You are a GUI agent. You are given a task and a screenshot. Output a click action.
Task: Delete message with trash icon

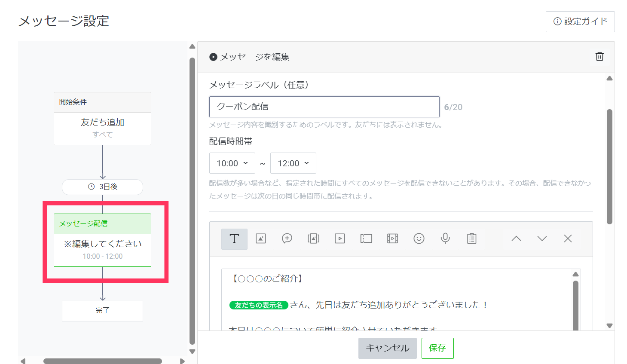[x=599, y=57]
